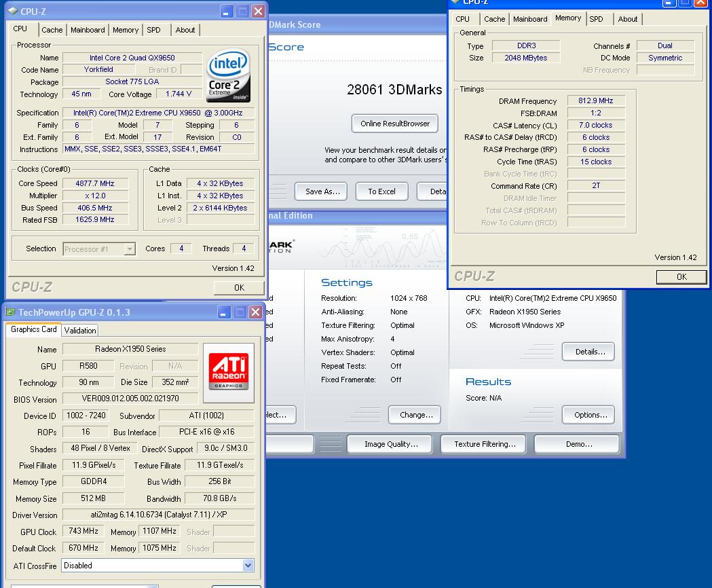Switch to Mainboard tab in right CPU-Z
This screenshot has height=588, width=712.
click(530, 19)
